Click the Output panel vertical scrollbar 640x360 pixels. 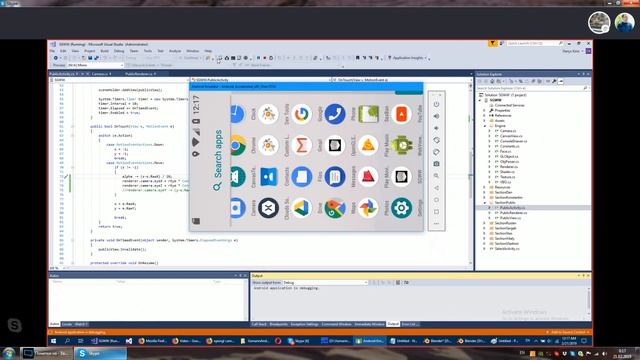click(x=589, y=302)
